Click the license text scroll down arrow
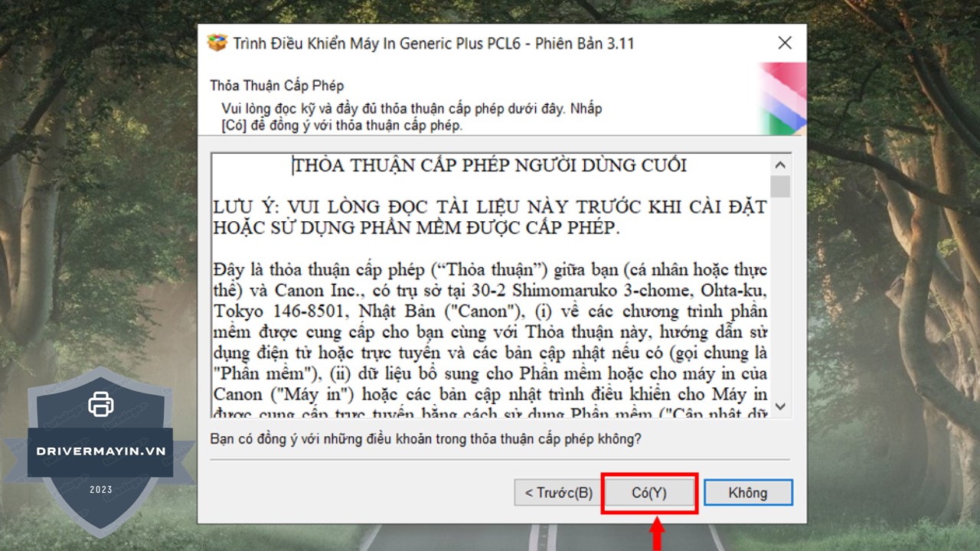 pos(780,406)
